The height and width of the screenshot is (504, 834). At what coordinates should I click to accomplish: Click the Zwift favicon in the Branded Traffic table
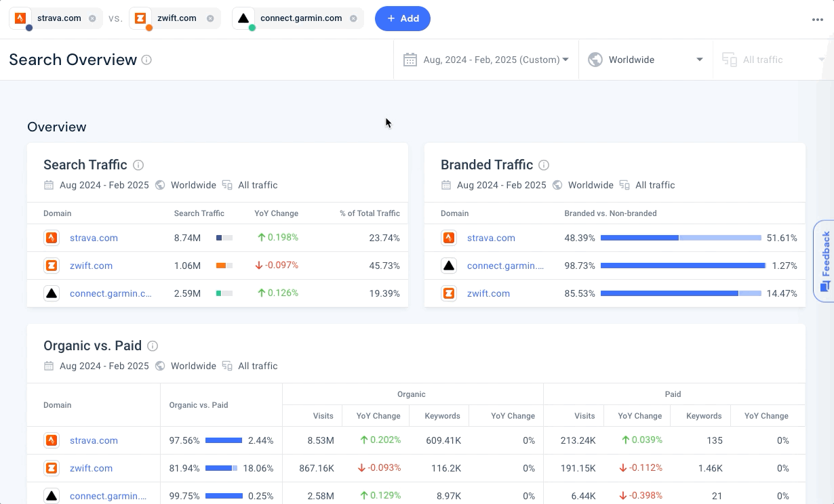(x=449, y=293)
